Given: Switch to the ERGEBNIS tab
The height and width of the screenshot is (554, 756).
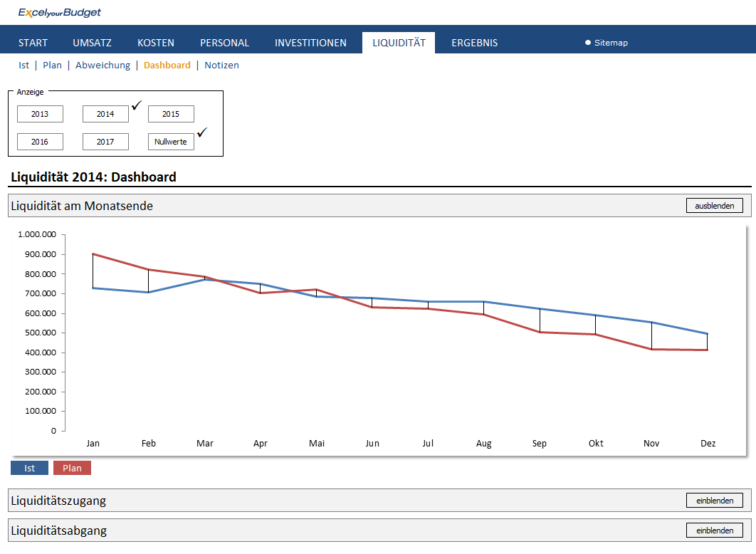Looking at the screenshot, I should point(474,43).
